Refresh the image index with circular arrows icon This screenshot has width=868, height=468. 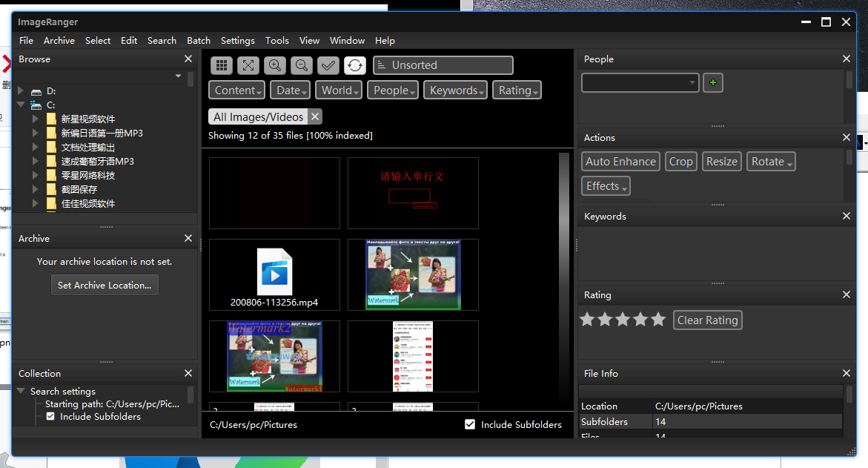[355, 65]
